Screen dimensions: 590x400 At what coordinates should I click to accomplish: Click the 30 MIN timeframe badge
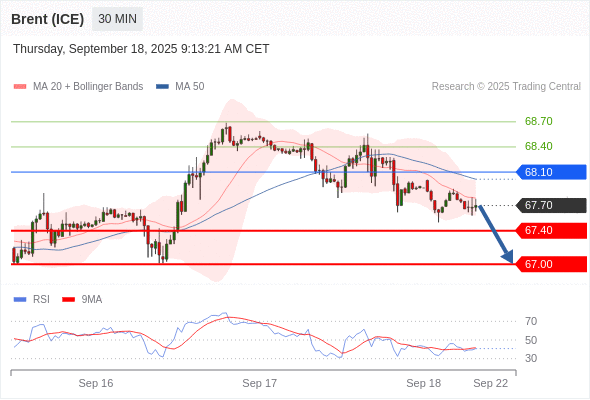117,19
